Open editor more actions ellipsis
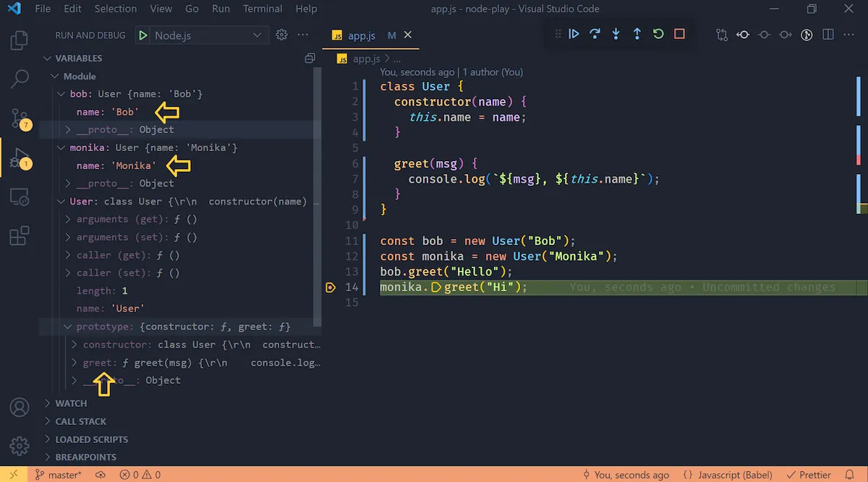The image size is (868, 482). [x=849, y=35]
